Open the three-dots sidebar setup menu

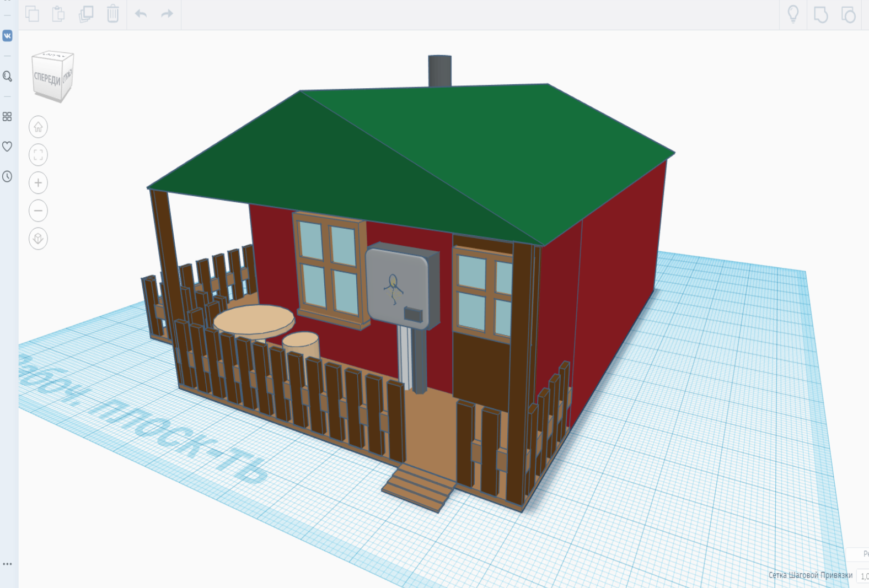7,564
